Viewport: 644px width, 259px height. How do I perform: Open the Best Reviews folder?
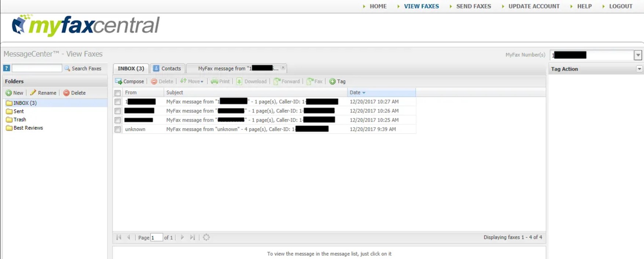pyautogui.click(x=25, y=128)
